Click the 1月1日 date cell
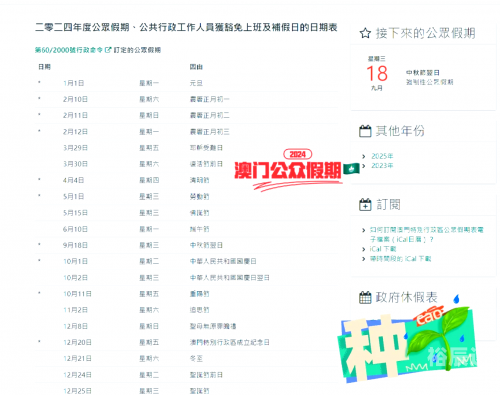Viewport: 500px width, 395px height. tap(73, 83)
